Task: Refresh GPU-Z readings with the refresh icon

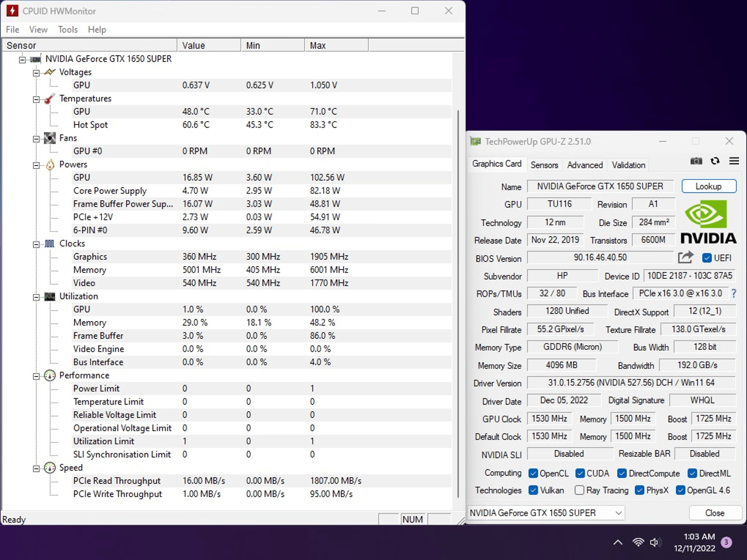Action: [x=715, y=161]
